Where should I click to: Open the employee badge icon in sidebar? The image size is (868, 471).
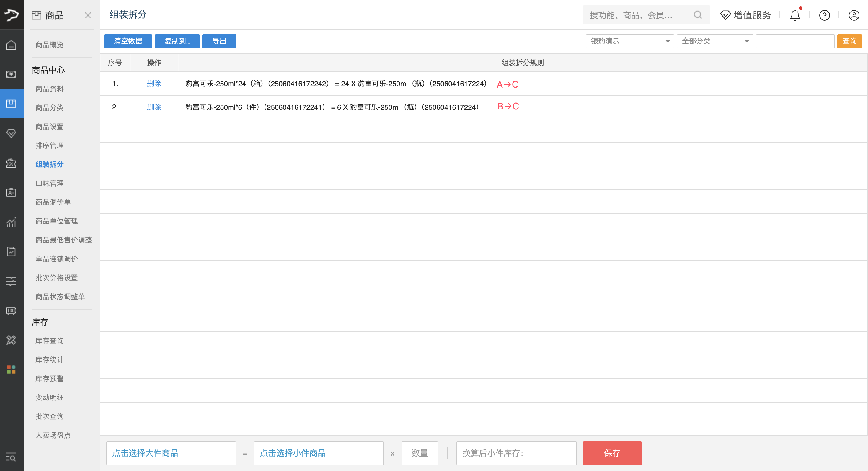[12, 192]
